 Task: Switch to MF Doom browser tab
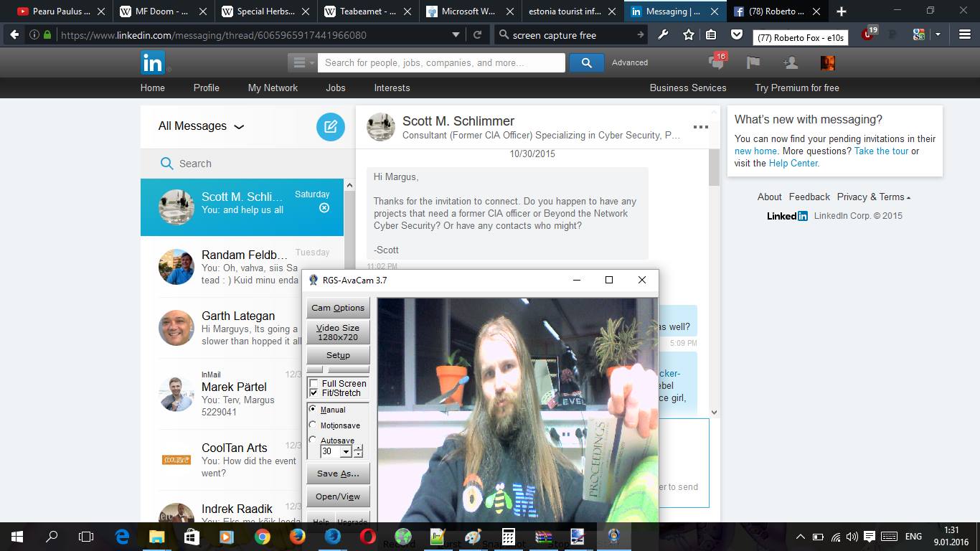[x=161, y=11]
